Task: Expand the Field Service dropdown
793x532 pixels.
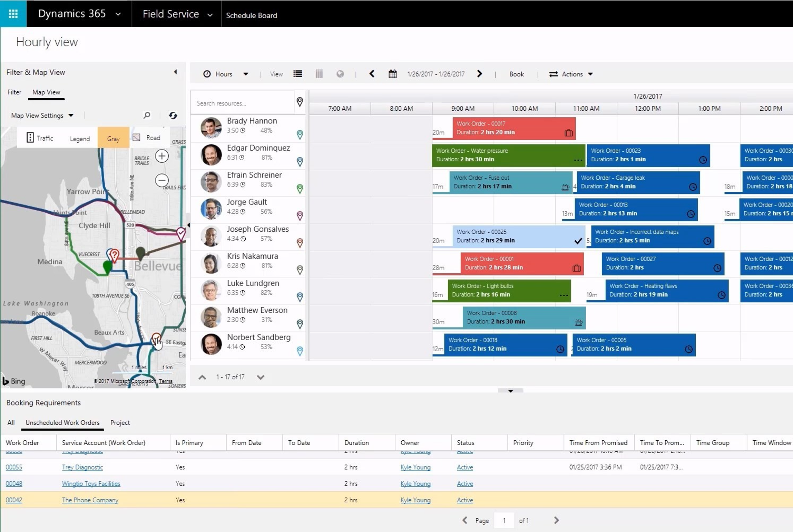Action: coord(210,15)
